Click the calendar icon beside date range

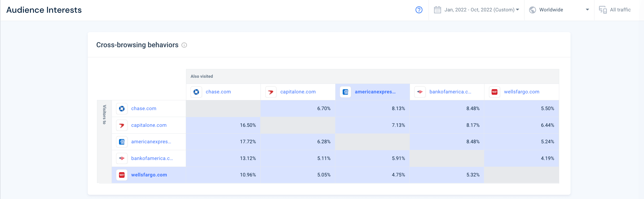point(437,10)
